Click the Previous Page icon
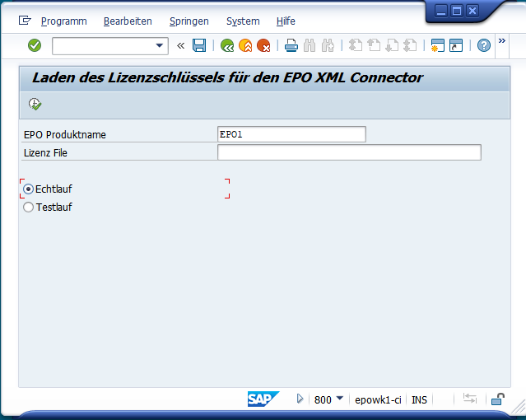 click(374, 45)
